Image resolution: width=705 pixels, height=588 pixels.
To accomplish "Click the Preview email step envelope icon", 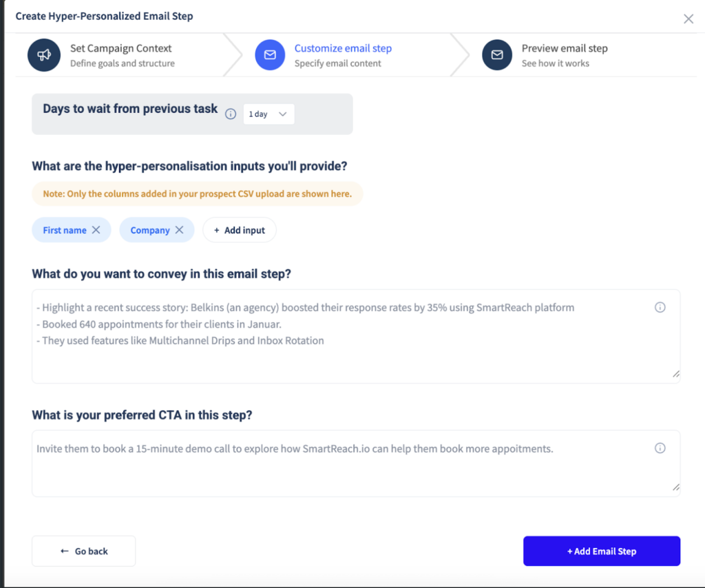I will tap(497, 55).
